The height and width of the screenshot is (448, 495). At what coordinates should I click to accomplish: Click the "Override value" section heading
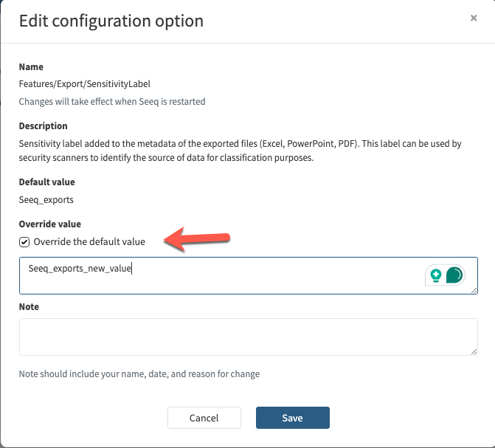(x=49, y=224)
